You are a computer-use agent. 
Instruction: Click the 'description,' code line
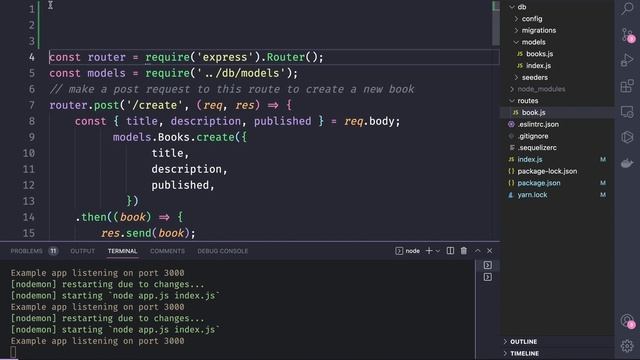[x=189, y=169]
